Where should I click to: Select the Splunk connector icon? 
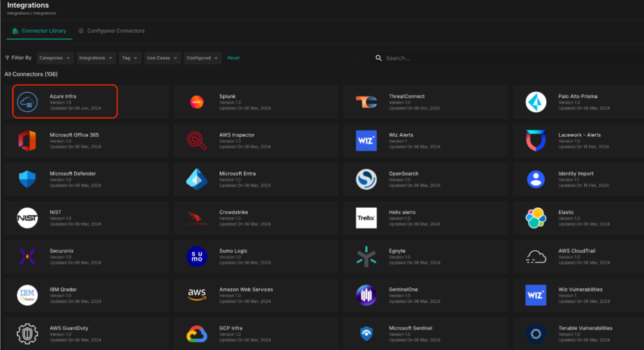point(197,102)
